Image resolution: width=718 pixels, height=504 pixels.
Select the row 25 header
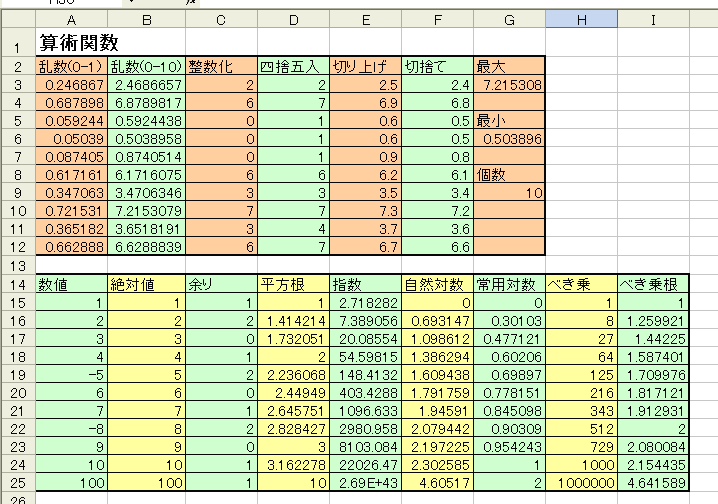point(18,483)
